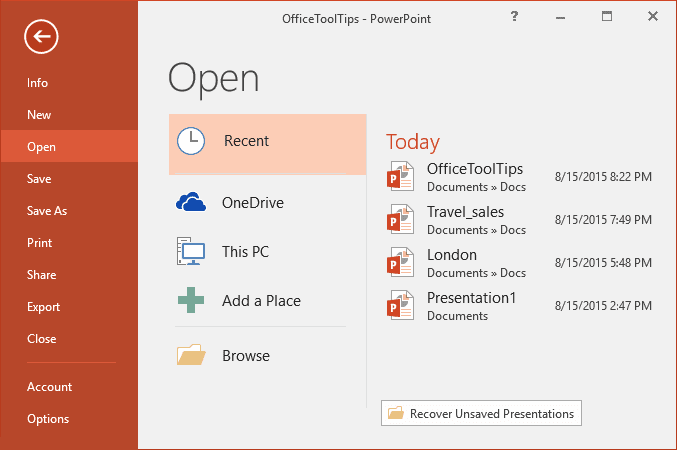Close the PowerPoint window
The height and width of the screenshot is (450, 677).
coord(653,16)
